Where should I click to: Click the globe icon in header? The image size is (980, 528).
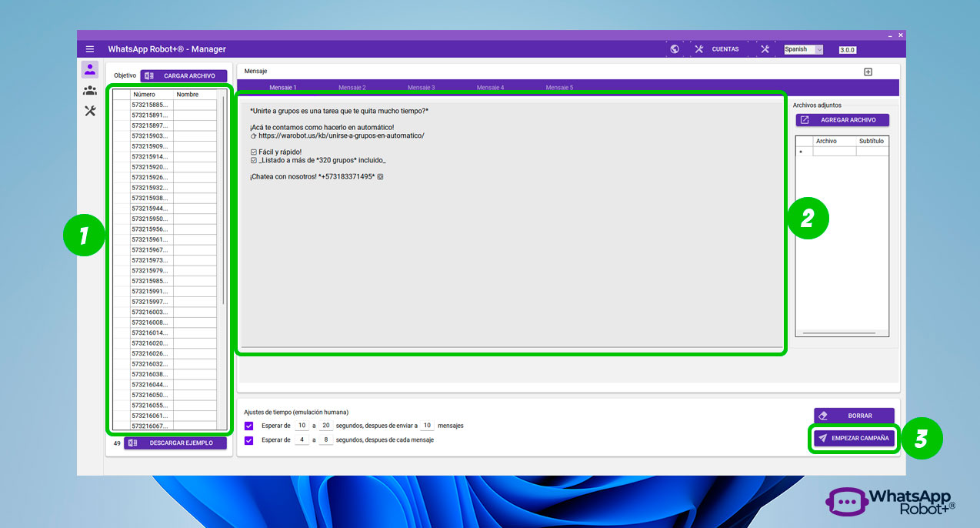pyautogui.click(x=675, y=49)
